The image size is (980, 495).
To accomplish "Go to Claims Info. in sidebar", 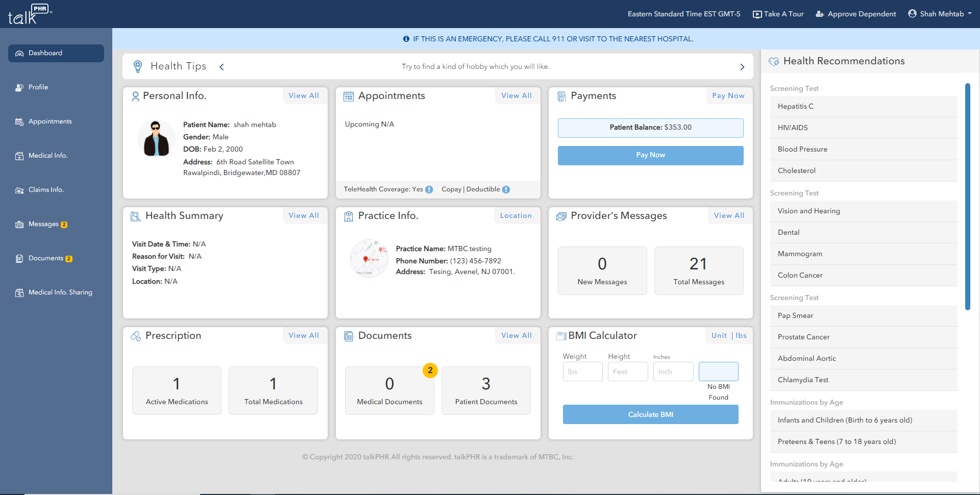I will click(x=46, y=190).
